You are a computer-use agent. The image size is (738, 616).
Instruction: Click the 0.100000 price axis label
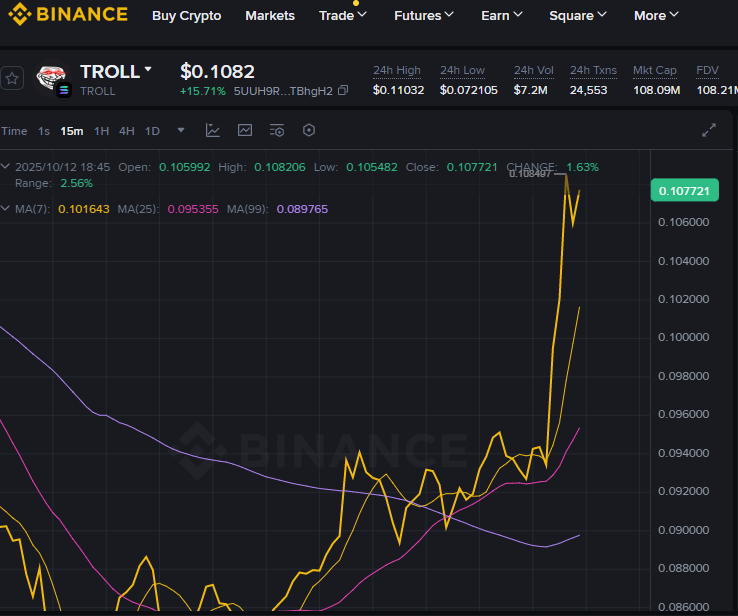683,337
